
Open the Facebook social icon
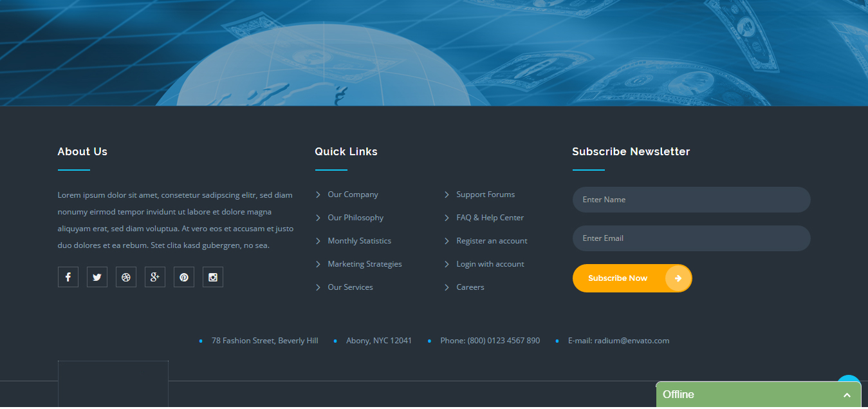click(x=68, y=278)
